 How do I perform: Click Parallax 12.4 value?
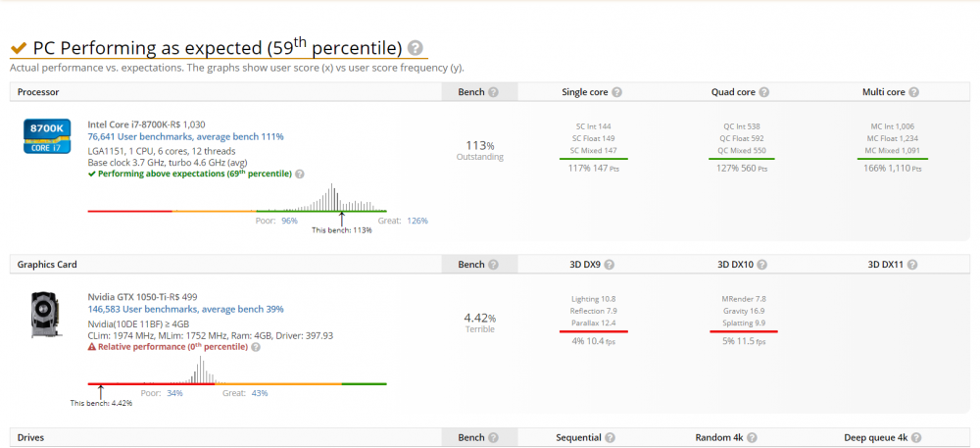593,324
